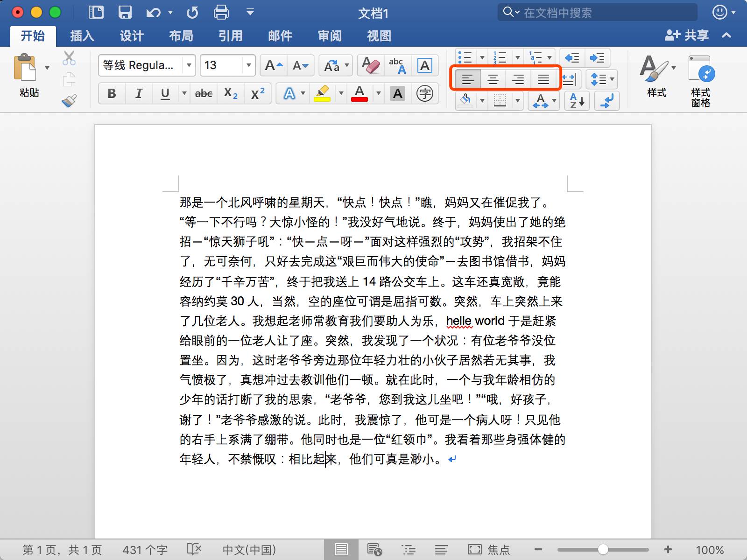The image size is (747, 560).
Task: Click the save document icon
Action: click(x=125, y=13)
